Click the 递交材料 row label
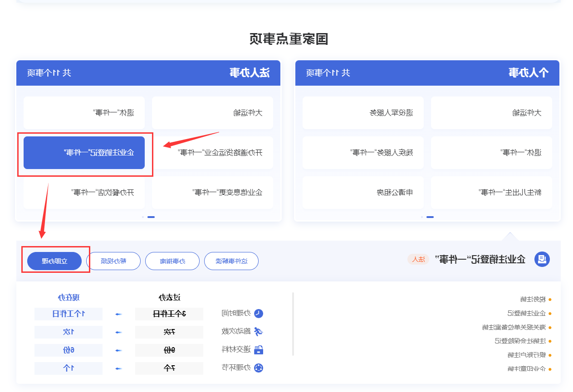573x392 pixels. pos(236,350)
